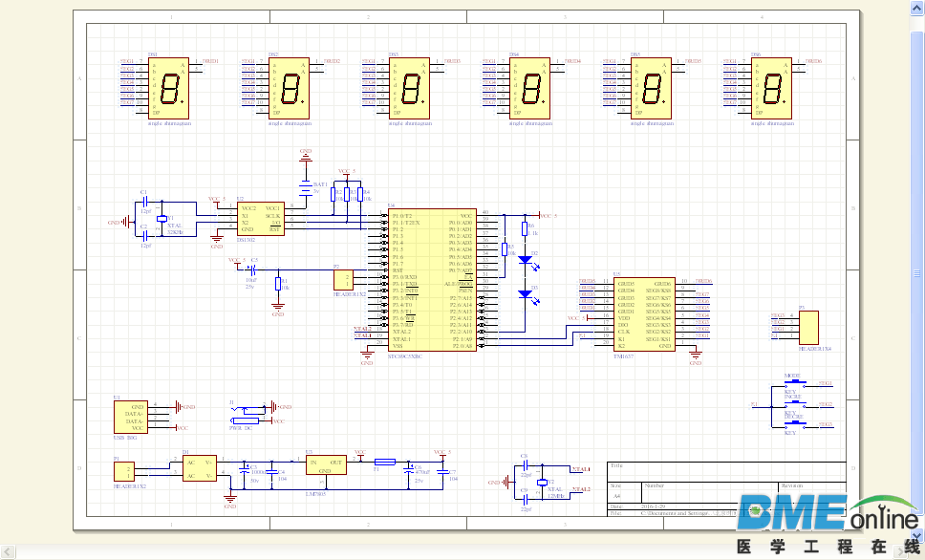Select the 32KHz crystal Y1
This screenshot has width=925, height=560.
coord(161,219)
